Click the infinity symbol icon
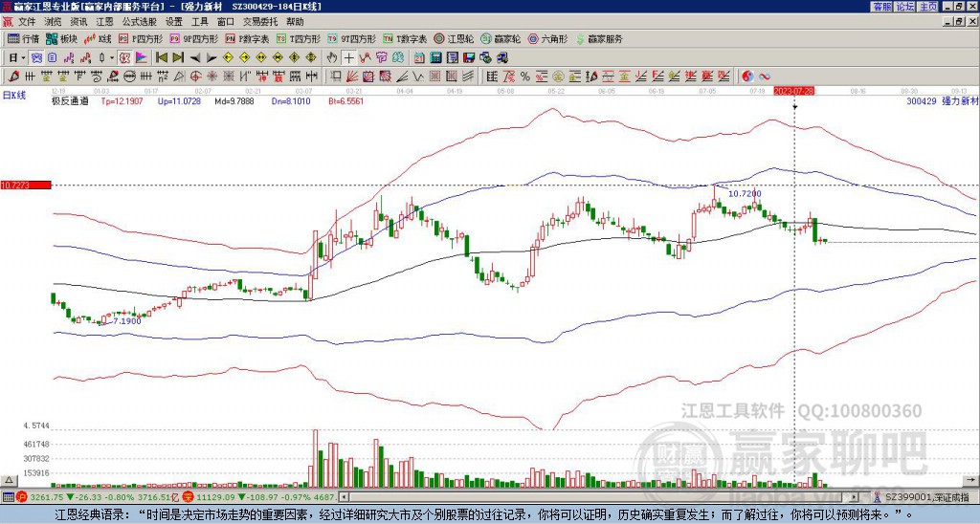 coord(765,76)
